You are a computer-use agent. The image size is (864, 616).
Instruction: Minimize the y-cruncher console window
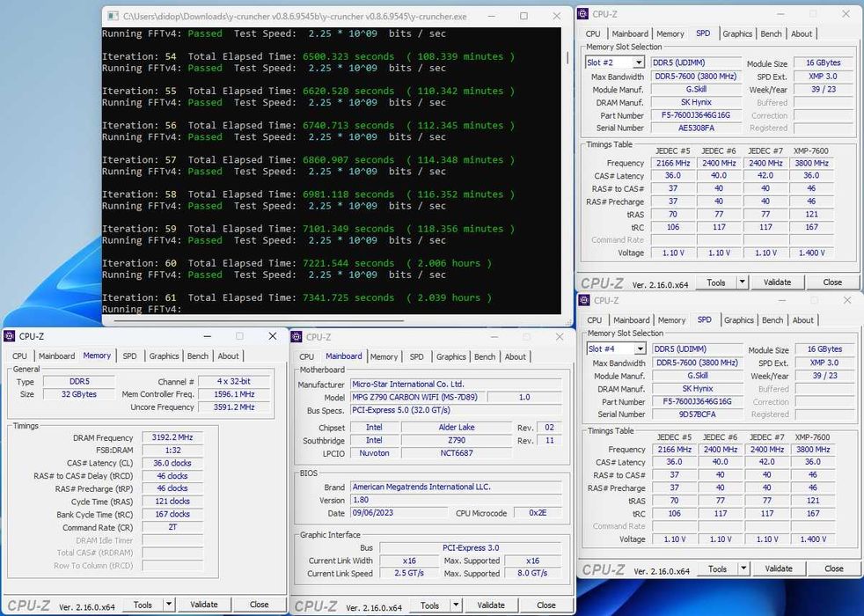pyautogui.click(x=491, y=16)
